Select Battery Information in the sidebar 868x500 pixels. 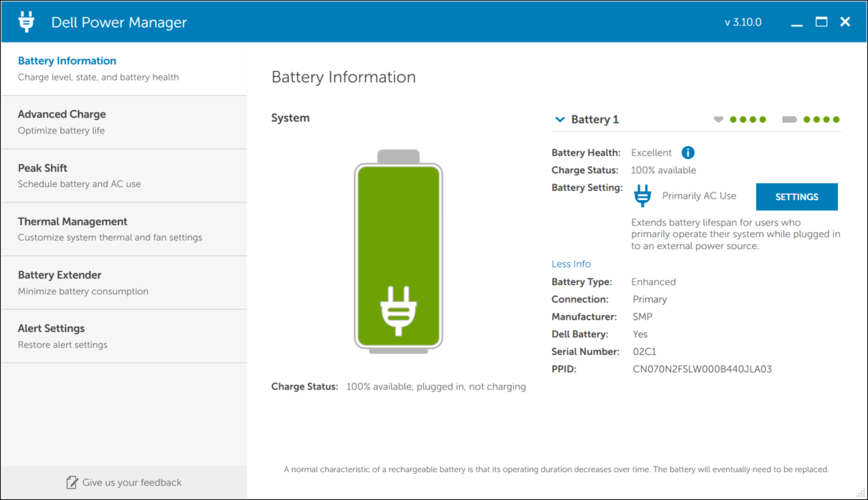pyautogui.click(x=67, y=68)
